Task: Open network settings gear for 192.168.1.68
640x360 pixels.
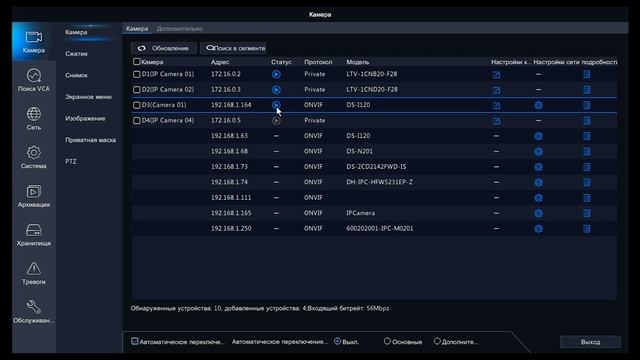Action: click(538, 151)
